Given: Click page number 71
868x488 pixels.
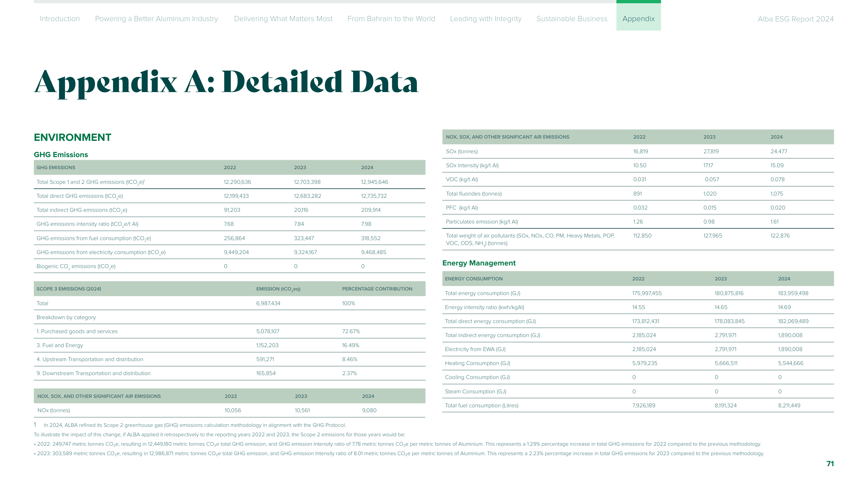Looking at the screenshot, I should [830, 464].
